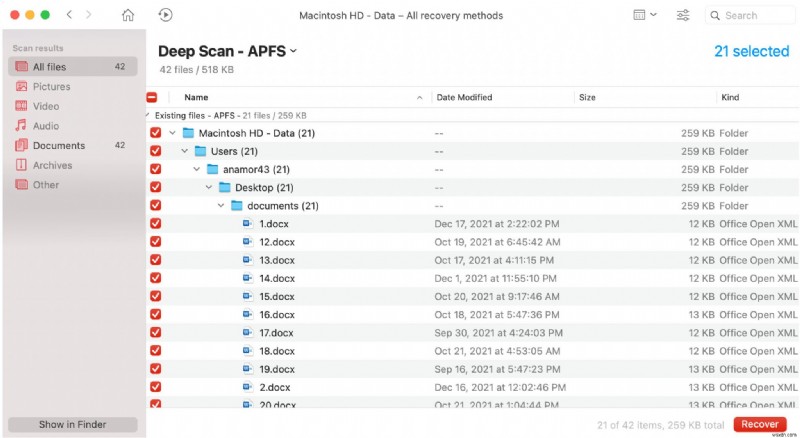The image size is (800, 438).
Task: Select Documents category in sidebar
Action: [58, 145]
